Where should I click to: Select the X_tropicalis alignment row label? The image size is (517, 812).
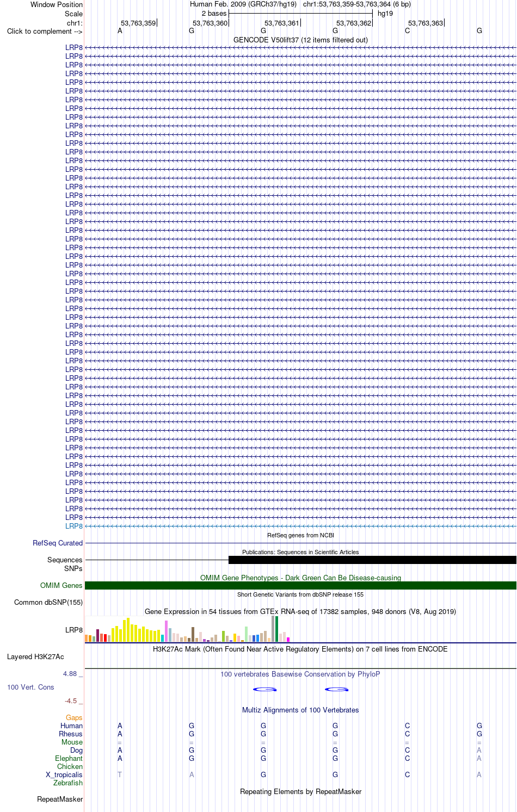click(x=64, y=774)
